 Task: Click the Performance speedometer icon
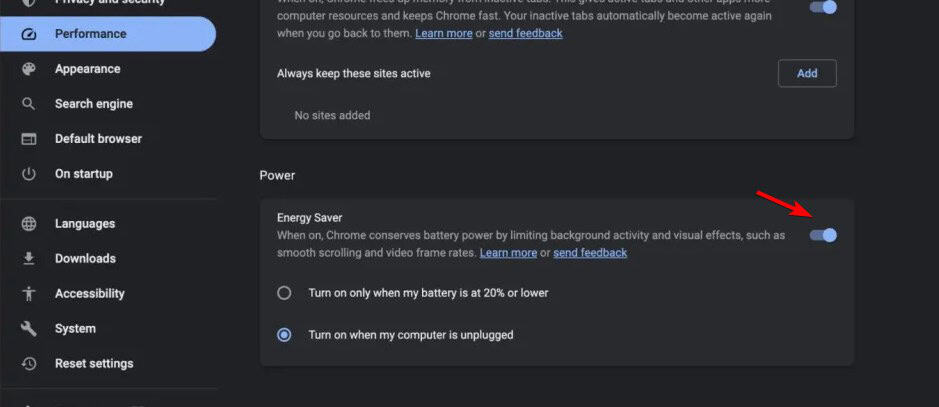29,34
